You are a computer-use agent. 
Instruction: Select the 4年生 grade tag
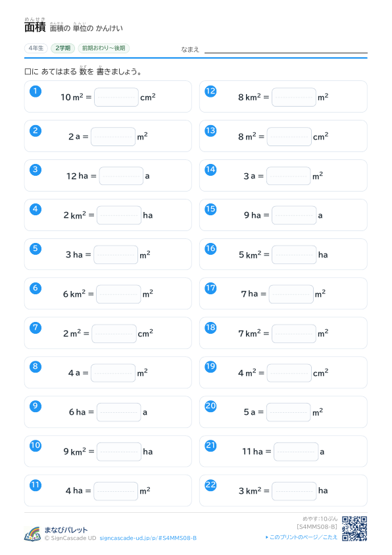[x=36, y=48]
